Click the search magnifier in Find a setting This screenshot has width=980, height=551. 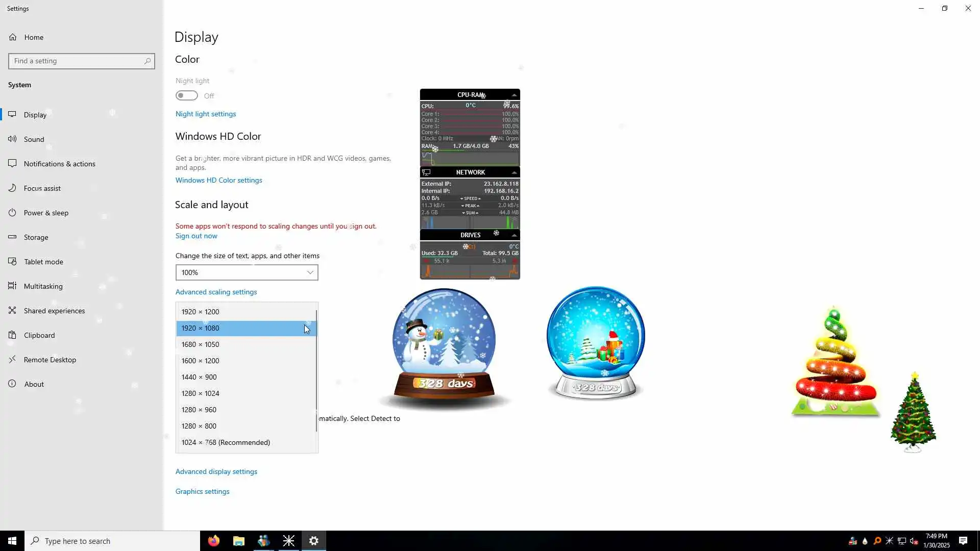coord(148,61)
